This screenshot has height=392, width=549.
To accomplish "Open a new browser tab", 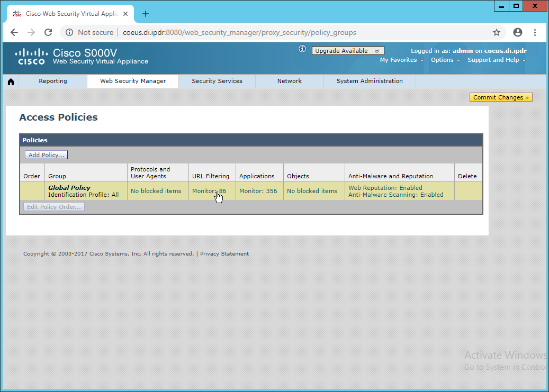I will coord(146,14).
